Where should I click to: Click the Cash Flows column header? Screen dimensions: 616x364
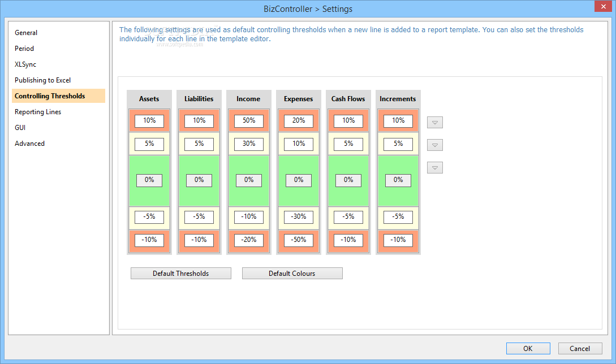(348, 99)
